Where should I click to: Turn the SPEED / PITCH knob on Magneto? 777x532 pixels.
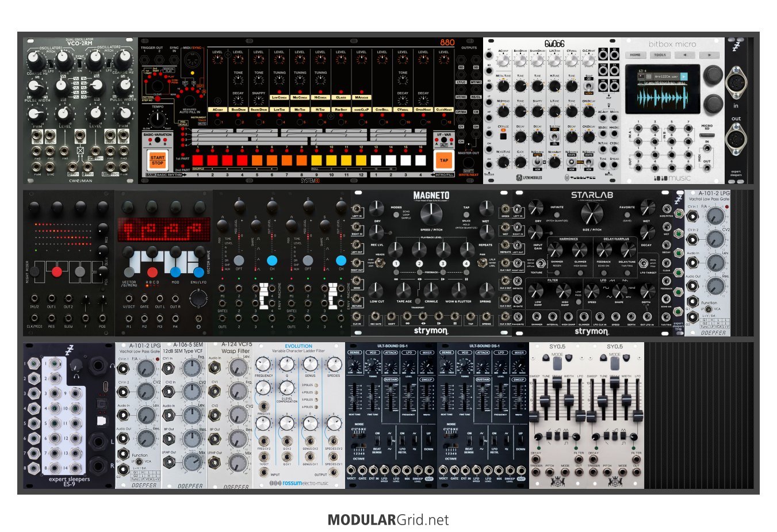tap(431, 214)
